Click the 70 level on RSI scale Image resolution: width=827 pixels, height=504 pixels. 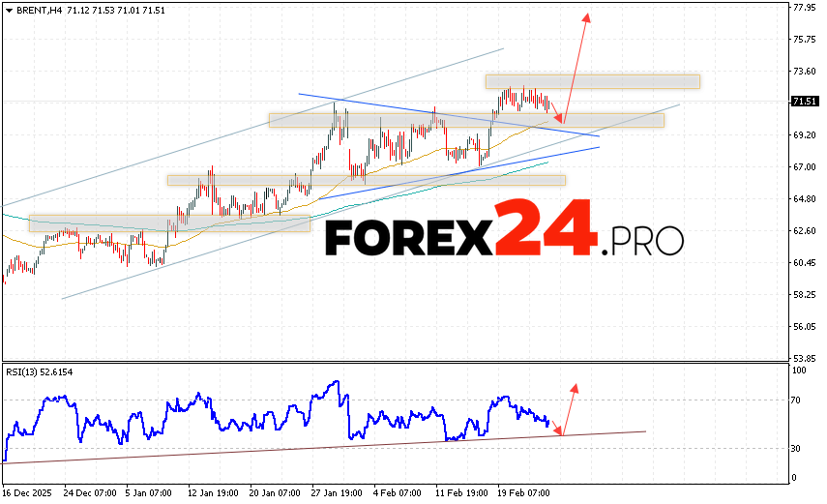796,400
